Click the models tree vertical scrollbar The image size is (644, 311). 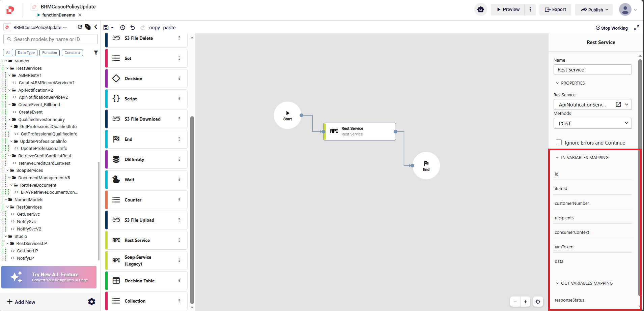point(99,211)
